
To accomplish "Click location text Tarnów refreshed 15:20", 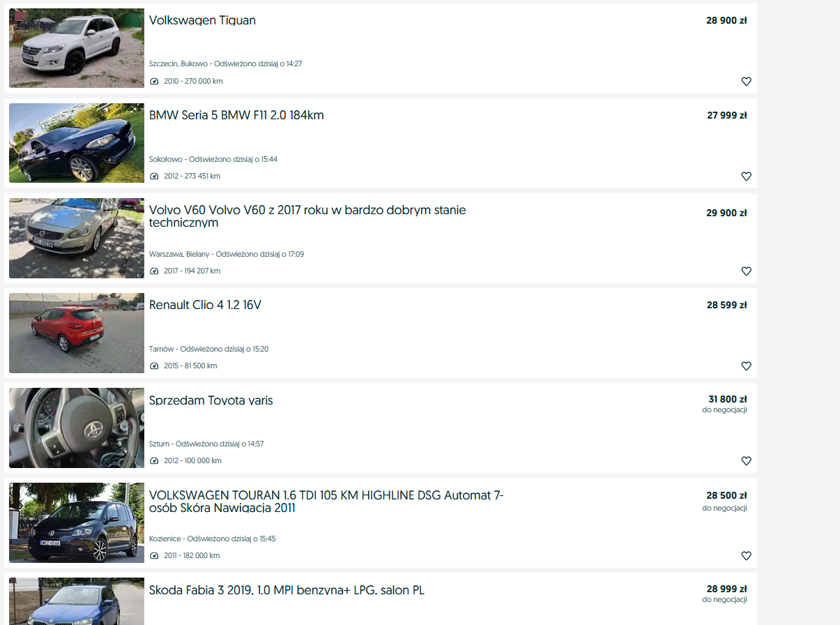I will pos(208,349).
